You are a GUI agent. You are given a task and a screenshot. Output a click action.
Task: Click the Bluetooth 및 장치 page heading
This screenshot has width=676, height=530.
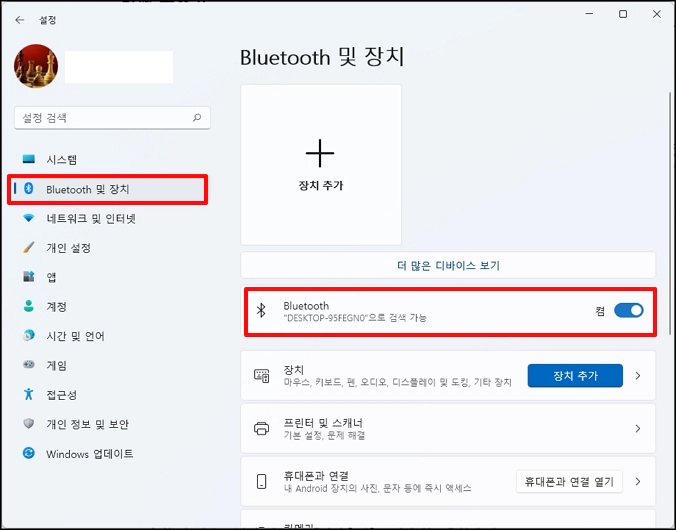coord(322,57)
